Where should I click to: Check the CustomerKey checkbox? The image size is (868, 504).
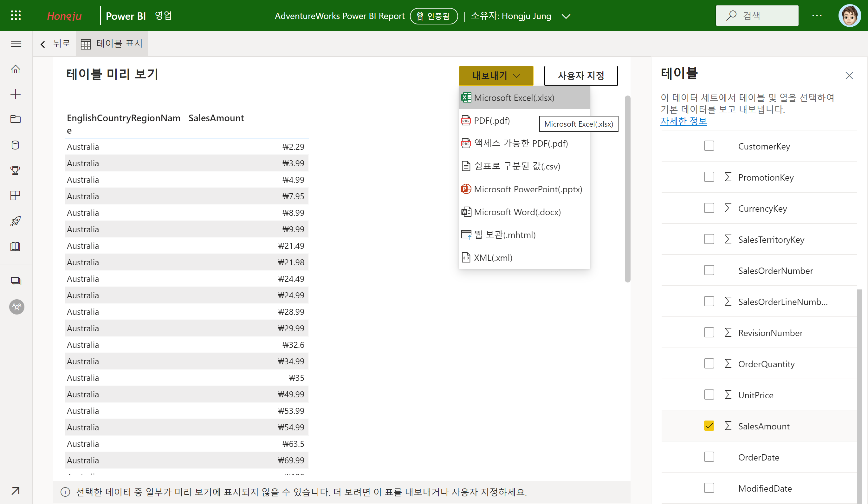(709, 146)
